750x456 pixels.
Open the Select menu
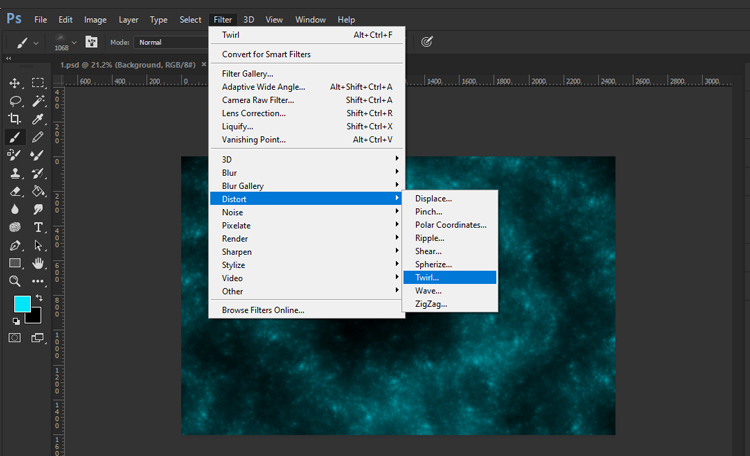coord(190,20)
